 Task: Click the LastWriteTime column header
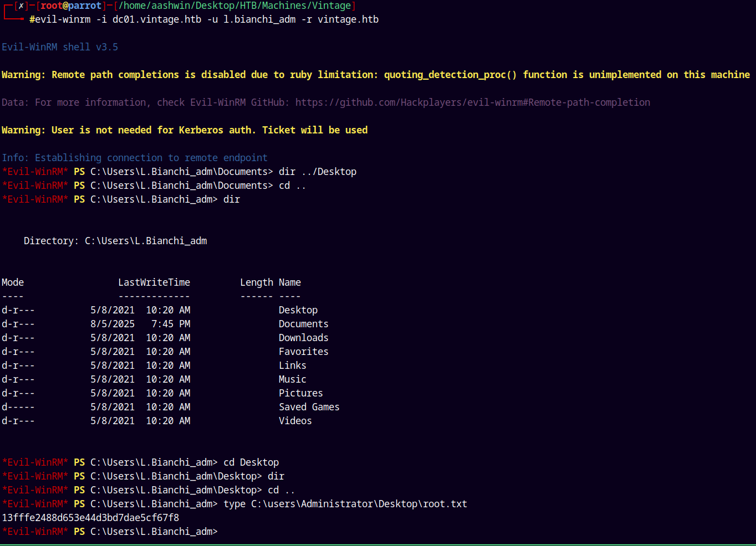click(x=154, y=282)
